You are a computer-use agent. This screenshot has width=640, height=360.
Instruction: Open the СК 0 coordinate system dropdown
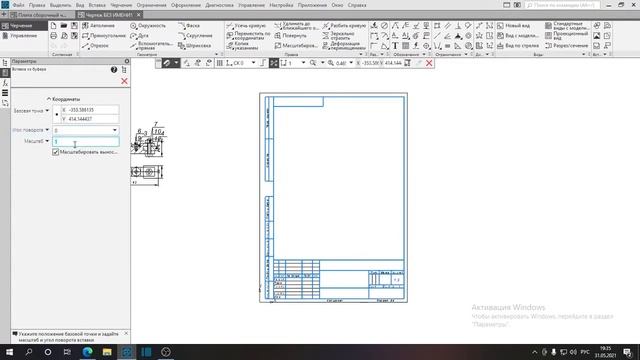coord(253,63)
